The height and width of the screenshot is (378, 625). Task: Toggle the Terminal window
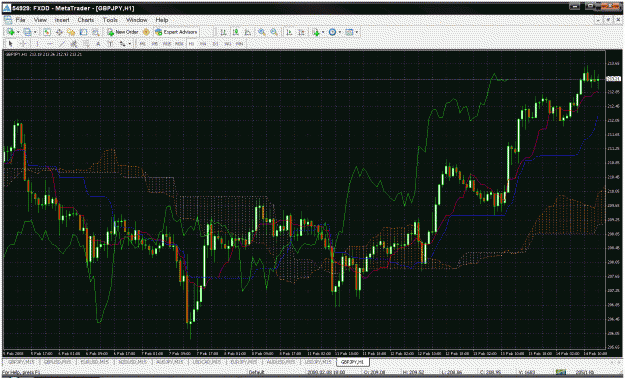[83, 32]
